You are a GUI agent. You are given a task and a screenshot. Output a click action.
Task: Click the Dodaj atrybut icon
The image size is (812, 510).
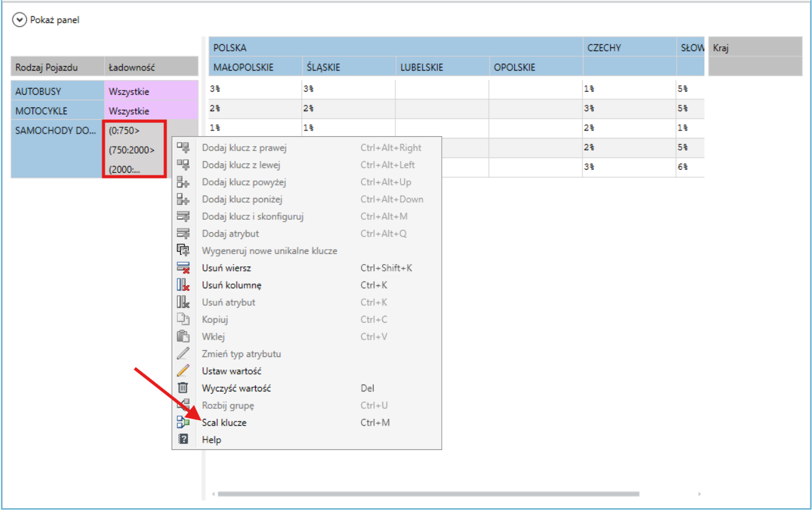183,233
